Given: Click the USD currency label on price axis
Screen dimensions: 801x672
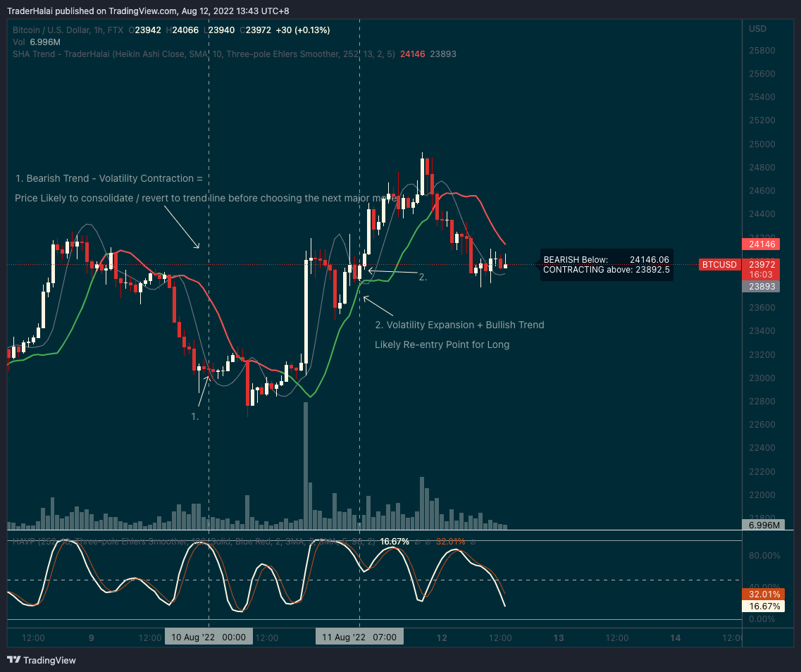Looking at the screenshot, I should click(x=757, y=29).
